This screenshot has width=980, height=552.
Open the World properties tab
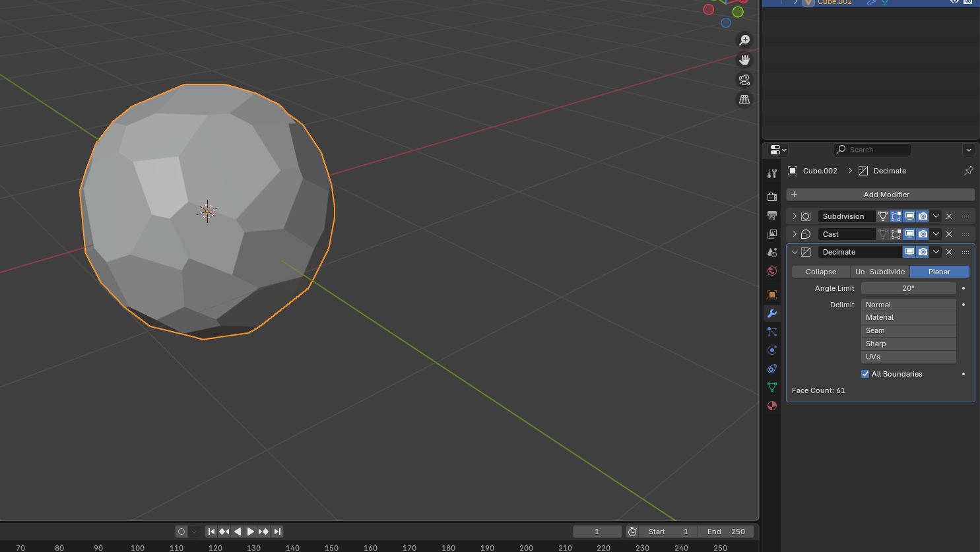772,270
